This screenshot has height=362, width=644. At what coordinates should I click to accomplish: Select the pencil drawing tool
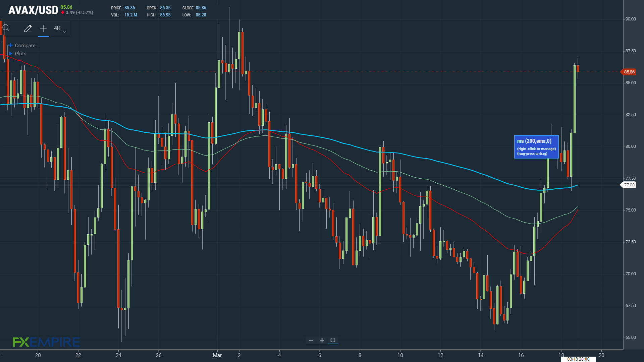coord(28,28)
